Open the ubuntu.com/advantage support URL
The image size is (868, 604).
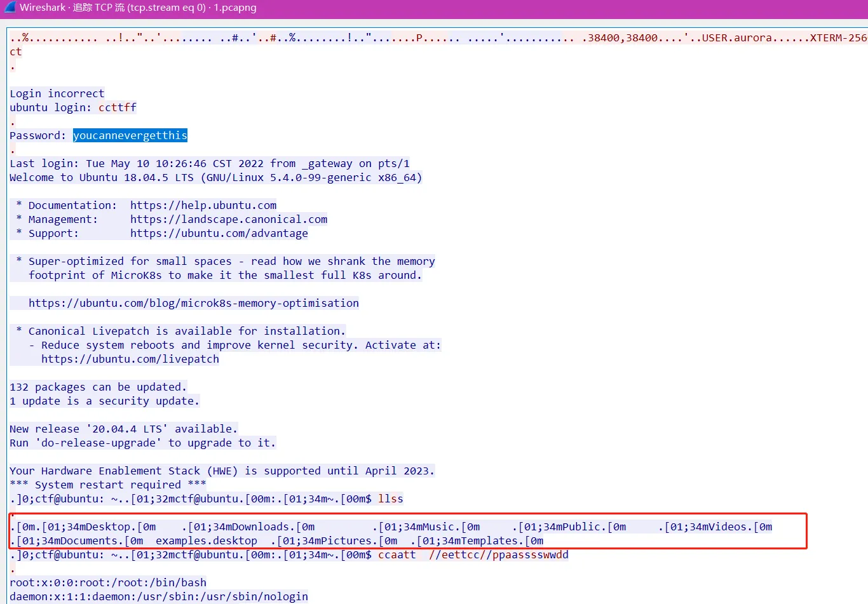point(219,233)
